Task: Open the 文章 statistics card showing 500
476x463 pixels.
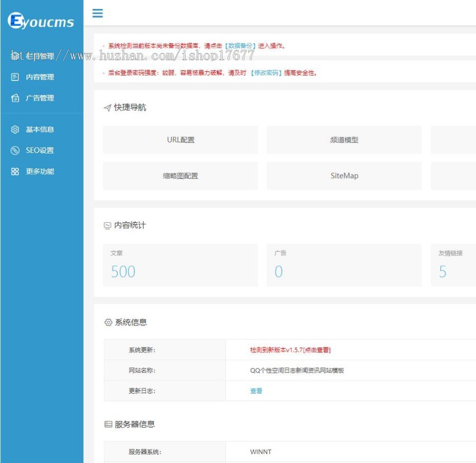Action: click(180, 265)
